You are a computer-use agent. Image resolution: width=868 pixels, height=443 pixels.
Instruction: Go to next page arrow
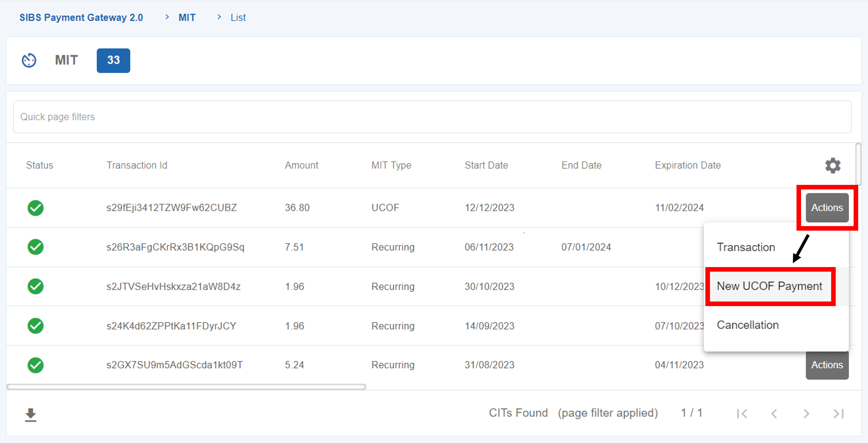(806, 413)
